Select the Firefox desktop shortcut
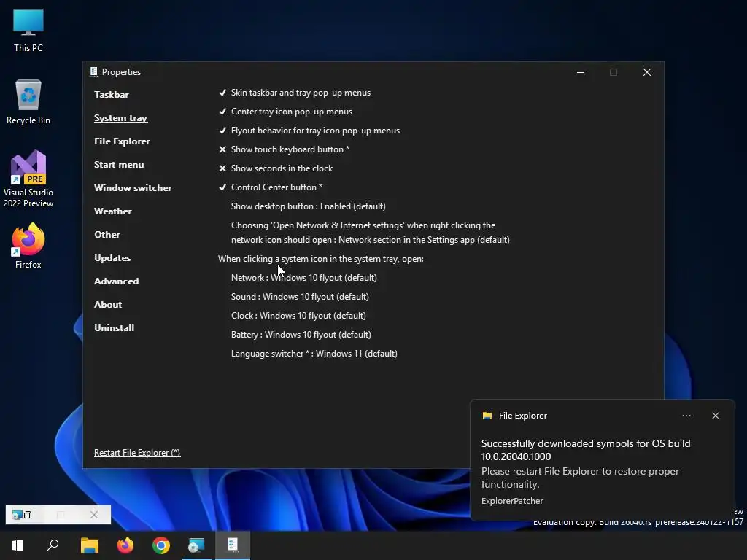Screen dimensions: 747x560 pos(28,246)
